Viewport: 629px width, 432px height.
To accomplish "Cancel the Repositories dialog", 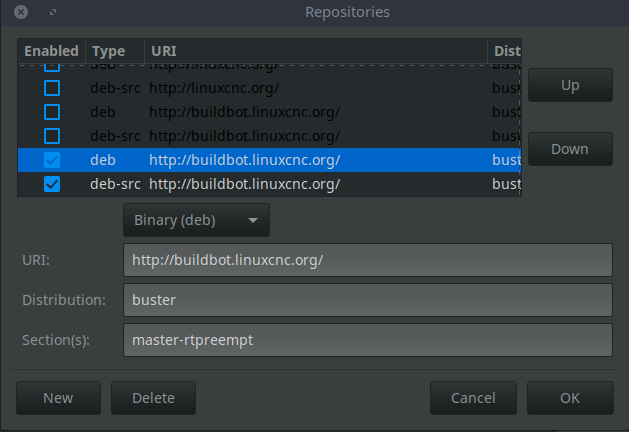I will (x=473, y=398).
